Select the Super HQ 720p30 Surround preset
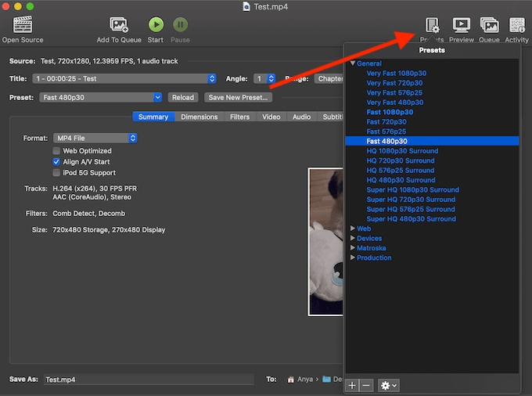Viewport: 532px width, 396px height. 411,200
